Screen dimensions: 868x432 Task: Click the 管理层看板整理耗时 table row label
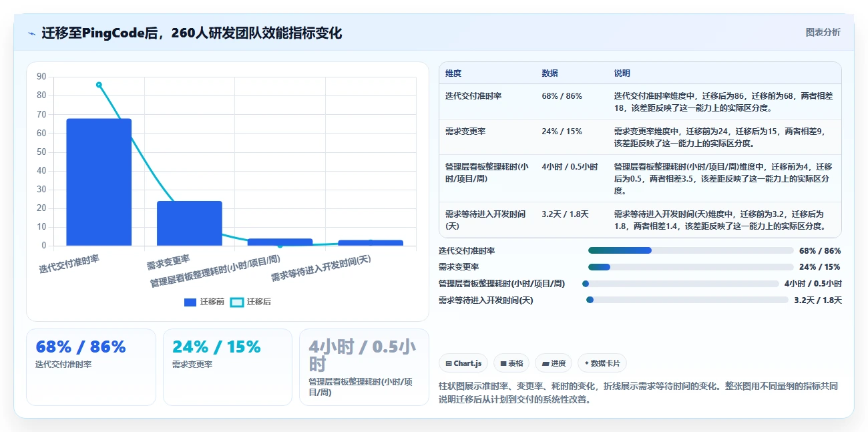pos(487,172)
